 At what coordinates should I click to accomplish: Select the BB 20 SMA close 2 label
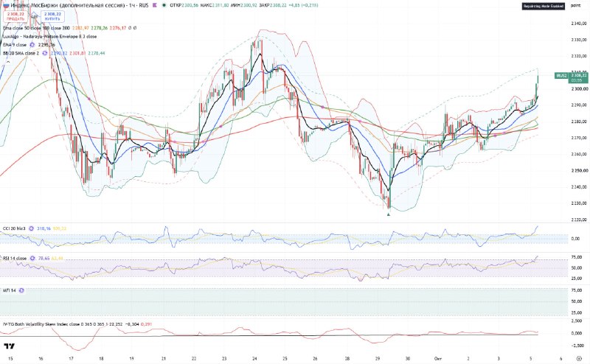pos(21,53)
